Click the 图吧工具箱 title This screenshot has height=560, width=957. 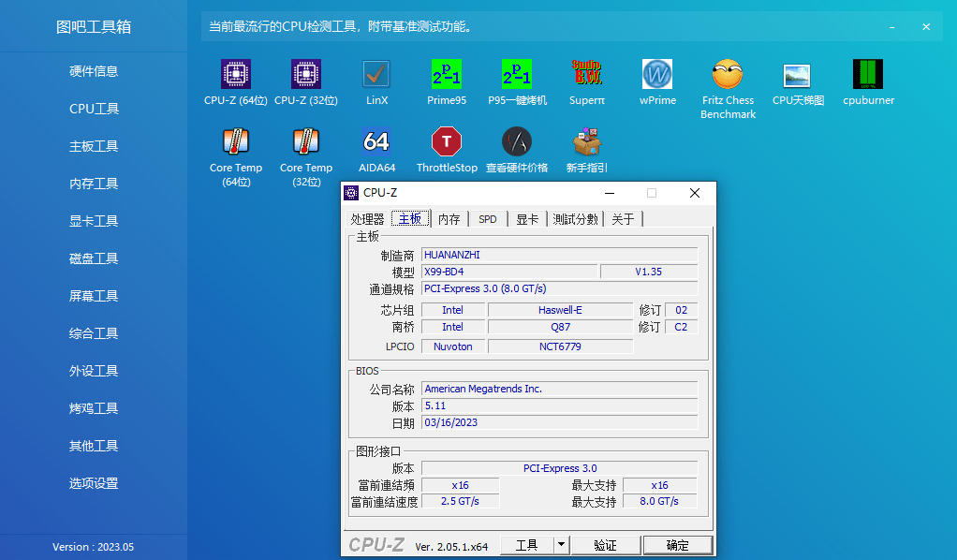(94, 27)
